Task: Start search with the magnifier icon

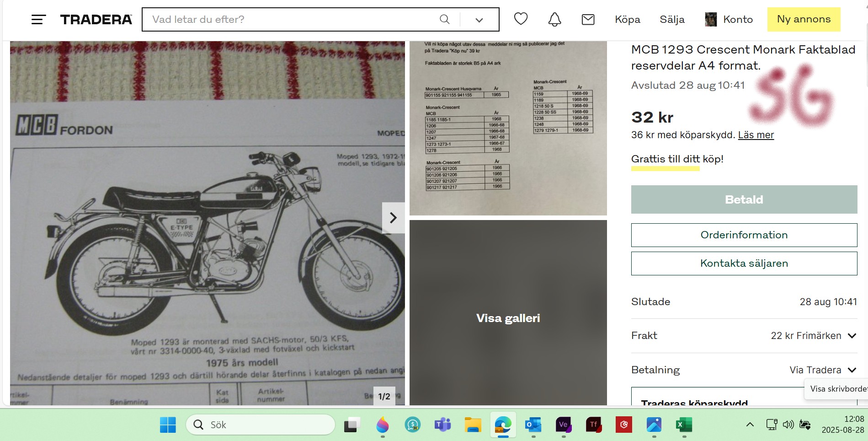Action: click(444, 19)
